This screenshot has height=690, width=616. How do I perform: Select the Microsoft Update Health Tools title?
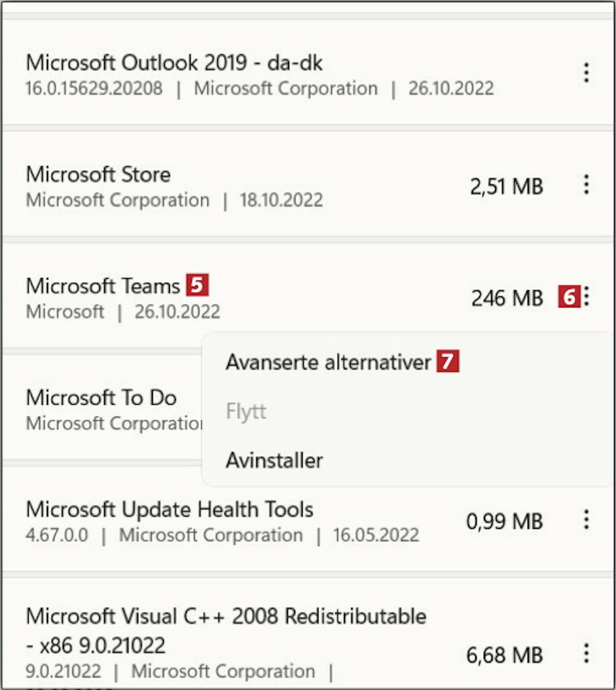[x=170, y=509]
